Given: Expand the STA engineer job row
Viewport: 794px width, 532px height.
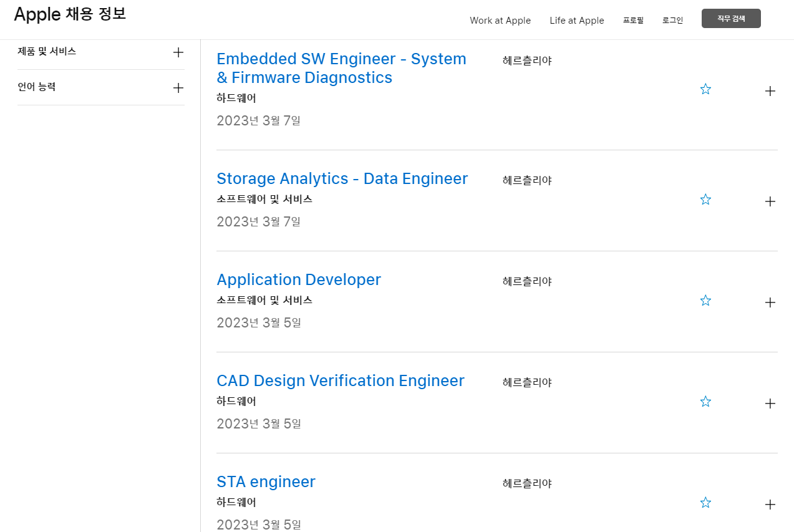Looking at the screenshot, I should pos(770,505).
